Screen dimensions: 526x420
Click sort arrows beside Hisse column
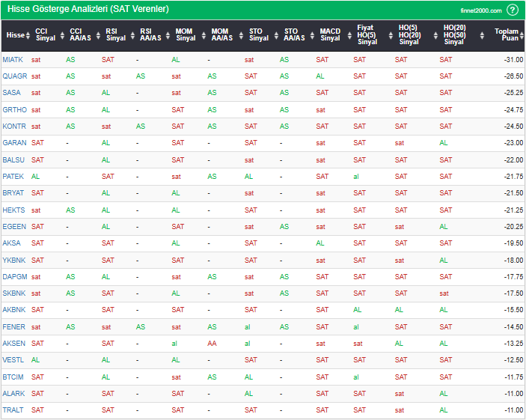coord(28,35)
